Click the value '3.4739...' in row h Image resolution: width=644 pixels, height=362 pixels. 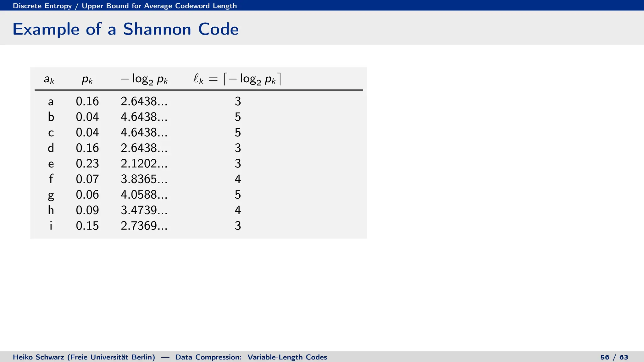coord(144,210)
